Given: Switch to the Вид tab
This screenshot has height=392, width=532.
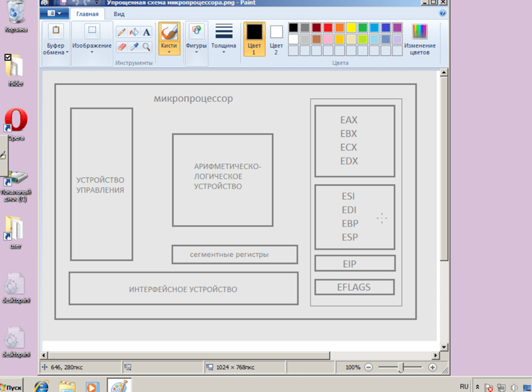Looking at the screenshot, I should (119, 13).
